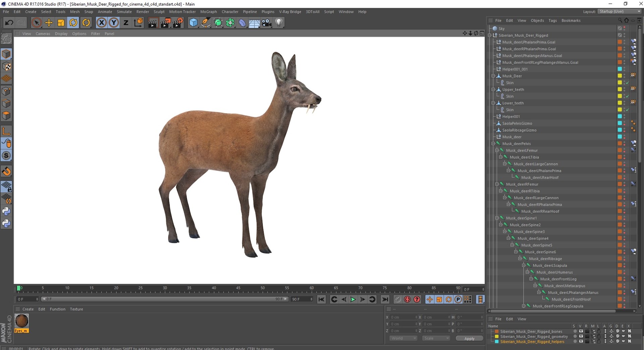The width and height of the screenshot is (644, 350).
Task: Click timeline marker at frame 45
Action: point(238,288)
